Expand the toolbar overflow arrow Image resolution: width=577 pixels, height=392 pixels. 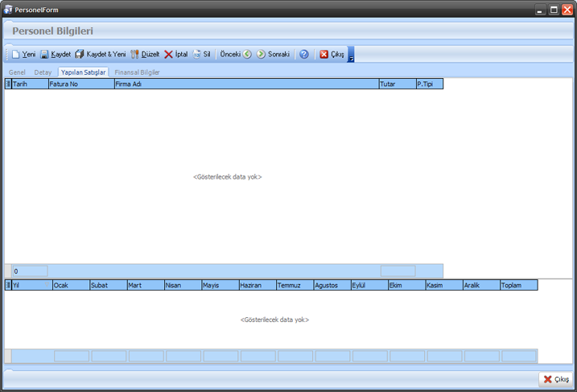(351, 56)
